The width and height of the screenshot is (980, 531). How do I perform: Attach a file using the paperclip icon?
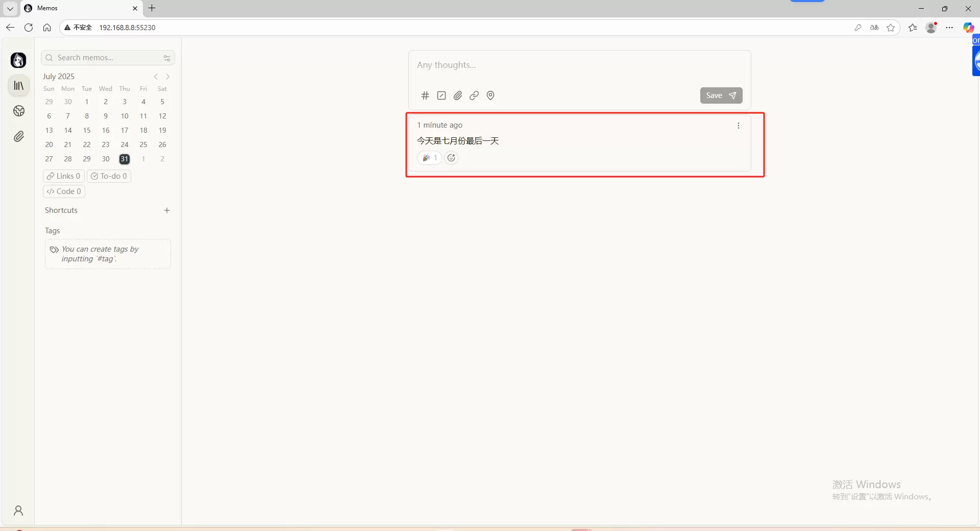458,95
